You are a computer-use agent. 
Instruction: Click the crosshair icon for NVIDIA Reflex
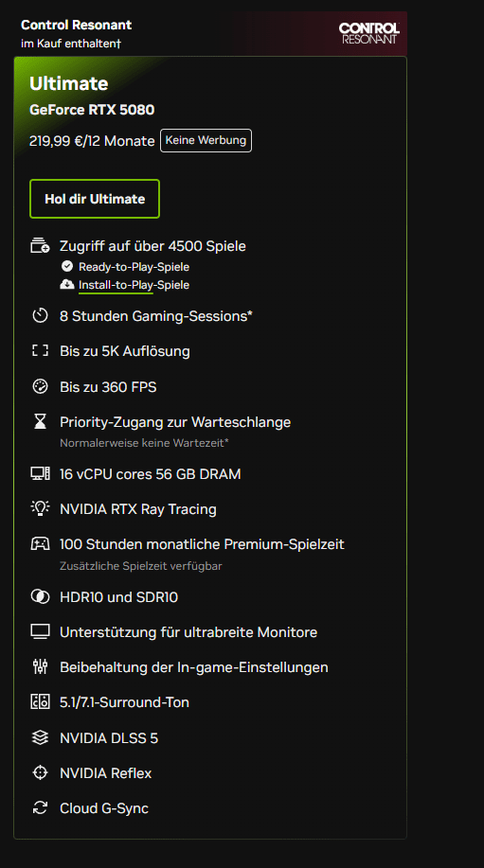click(x=40, y=772)
